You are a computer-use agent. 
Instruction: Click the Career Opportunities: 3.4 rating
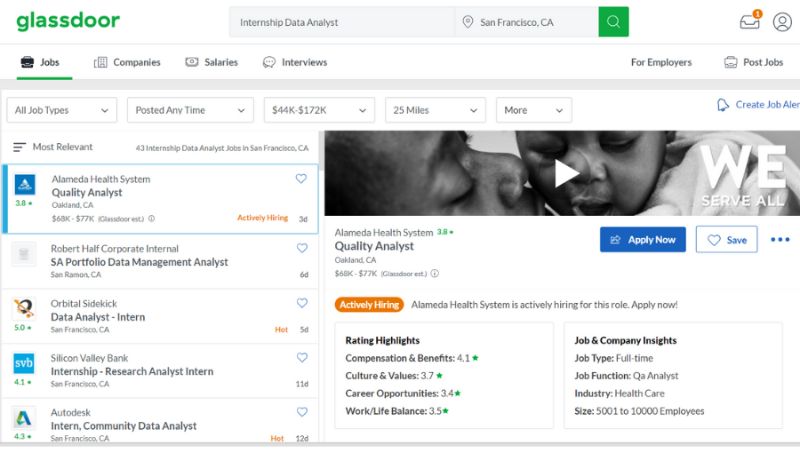(x=403, y=393)
